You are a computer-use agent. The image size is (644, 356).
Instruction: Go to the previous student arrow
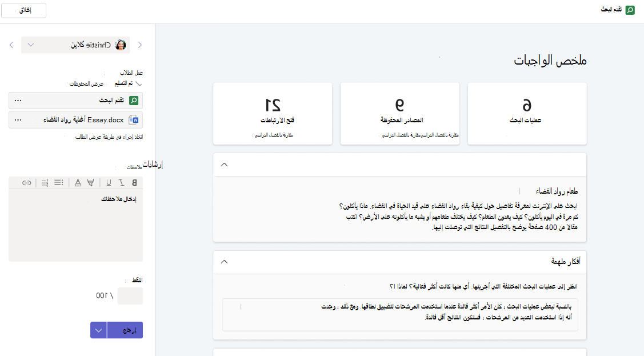140,45
